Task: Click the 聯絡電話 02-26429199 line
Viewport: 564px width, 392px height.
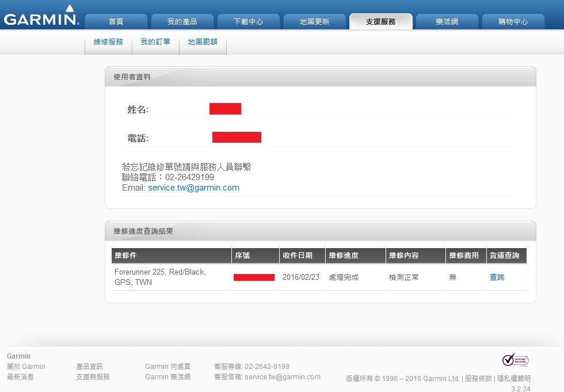Action: (168, 177)
